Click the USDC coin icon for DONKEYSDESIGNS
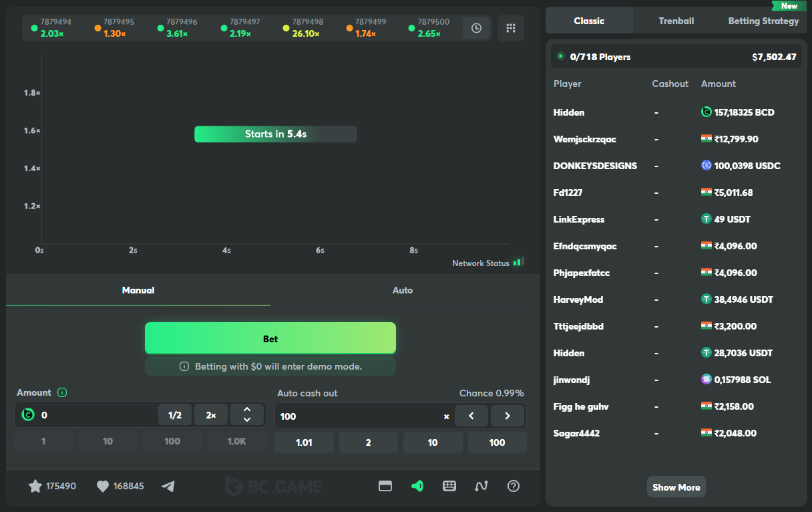Image resolution: width=812 pixels, height=512 pixels. pos(706,165)
